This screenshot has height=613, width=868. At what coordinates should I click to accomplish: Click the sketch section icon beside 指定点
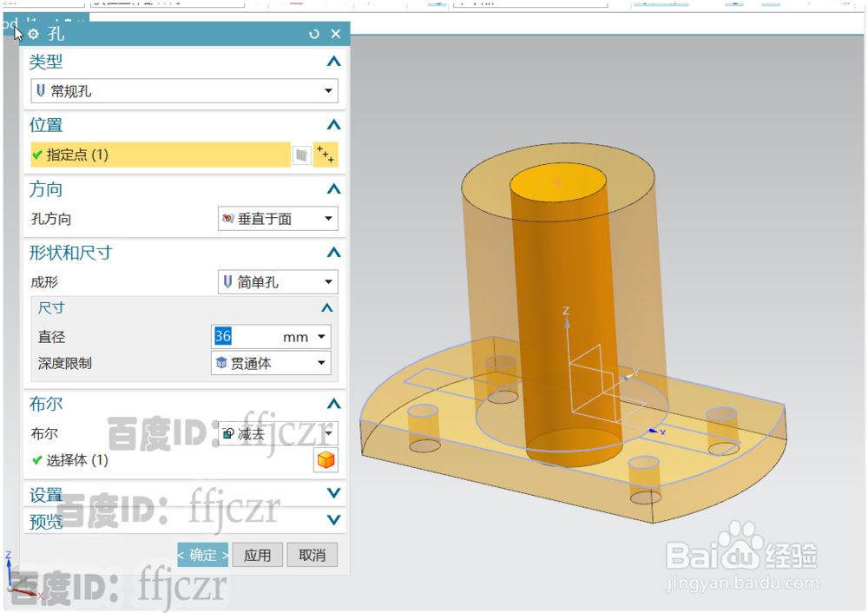(302, 155)
